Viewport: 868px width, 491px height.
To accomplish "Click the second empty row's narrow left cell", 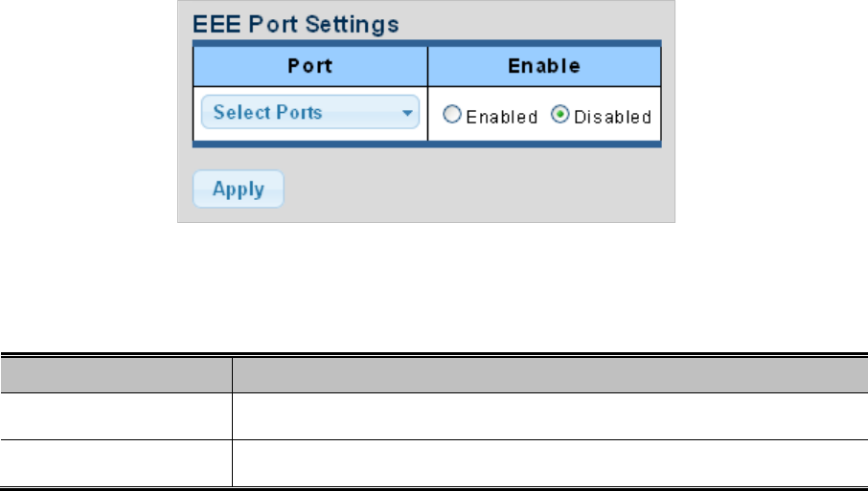I will pyautogui.click(x=115, y=462).
